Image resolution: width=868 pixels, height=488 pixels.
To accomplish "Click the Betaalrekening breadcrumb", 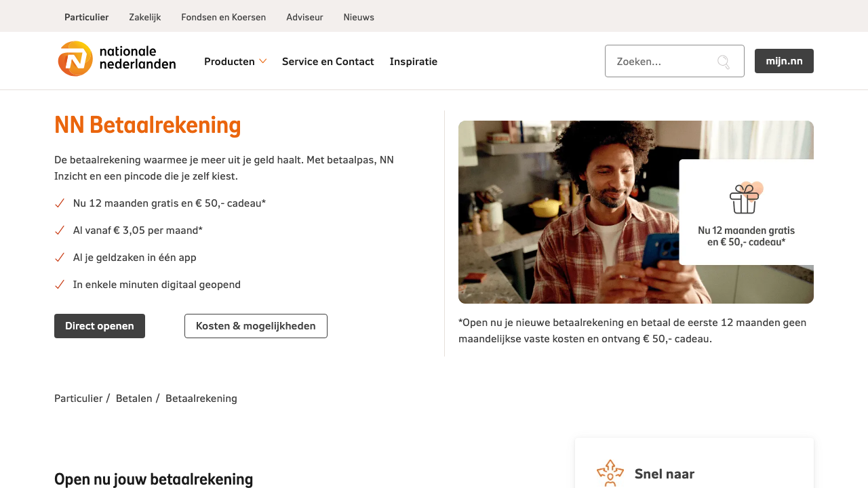I will (x=201, y=399).
